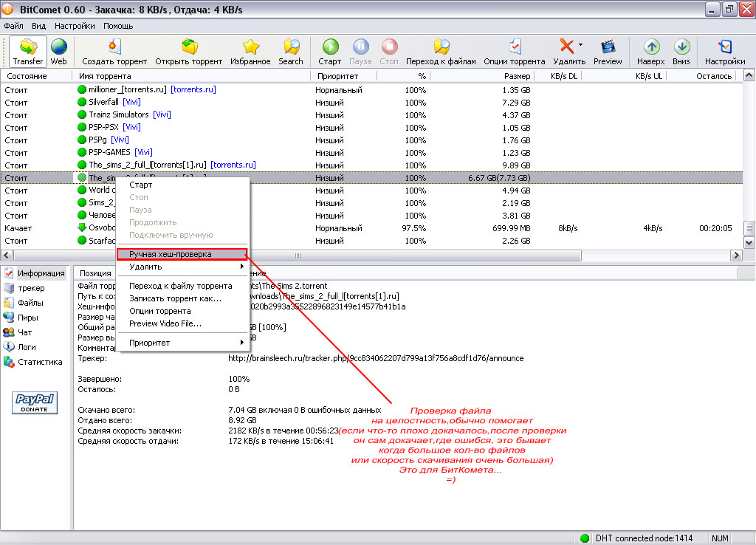
Task: Open dropdown arrow next to Удалить
Action: point(580,44)
